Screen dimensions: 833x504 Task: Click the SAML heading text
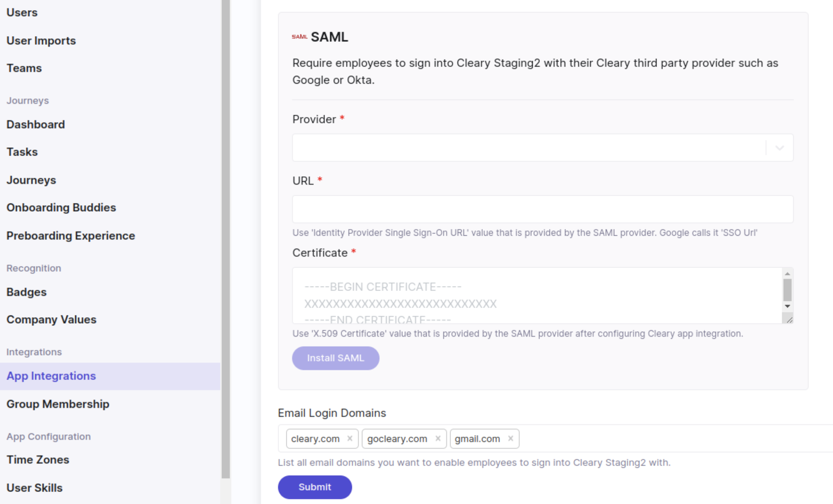point(329,37)
